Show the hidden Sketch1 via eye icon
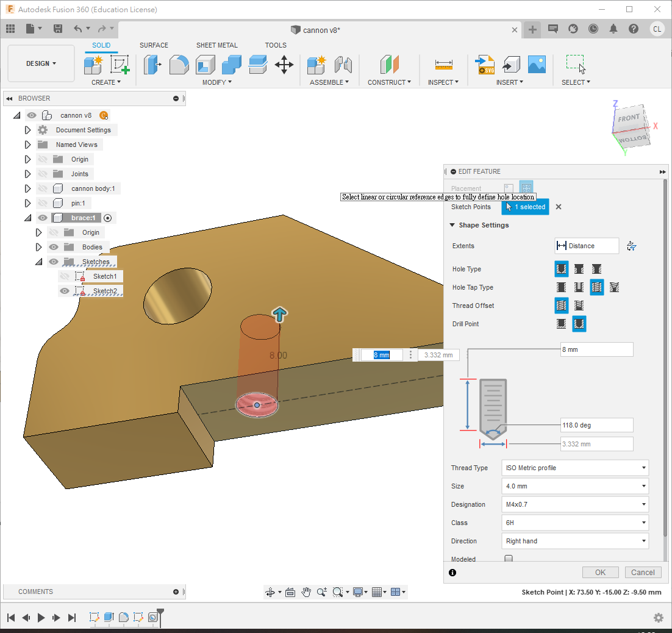Screen dimensions: 672x633 (65, 276)
